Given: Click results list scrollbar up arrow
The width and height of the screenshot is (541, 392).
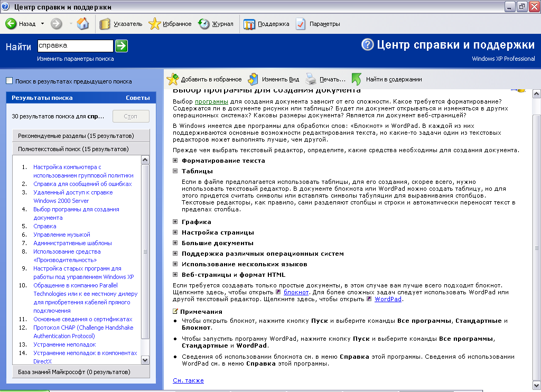Looking at the screenshot, I should point(145,160).
